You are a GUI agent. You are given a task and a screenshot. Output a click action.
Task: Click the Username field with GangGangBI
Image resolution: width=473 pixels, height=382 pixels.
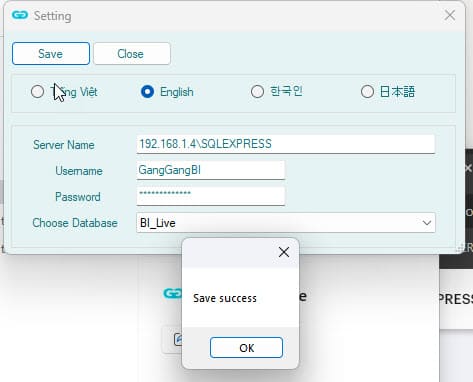pyautogui.click(x=211, y=170)
